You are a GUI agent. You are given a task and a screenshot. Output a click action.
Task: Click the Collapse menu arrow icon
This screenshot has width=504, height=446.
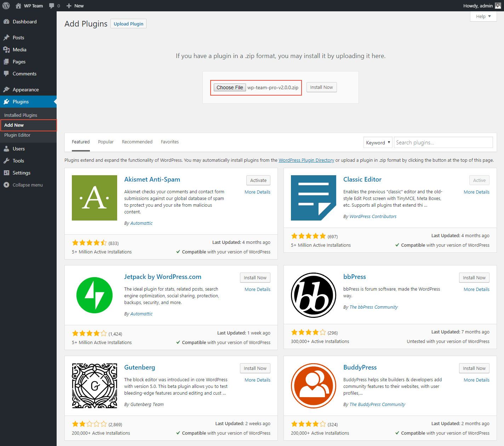pyautogui.click(x=6, y=185)
